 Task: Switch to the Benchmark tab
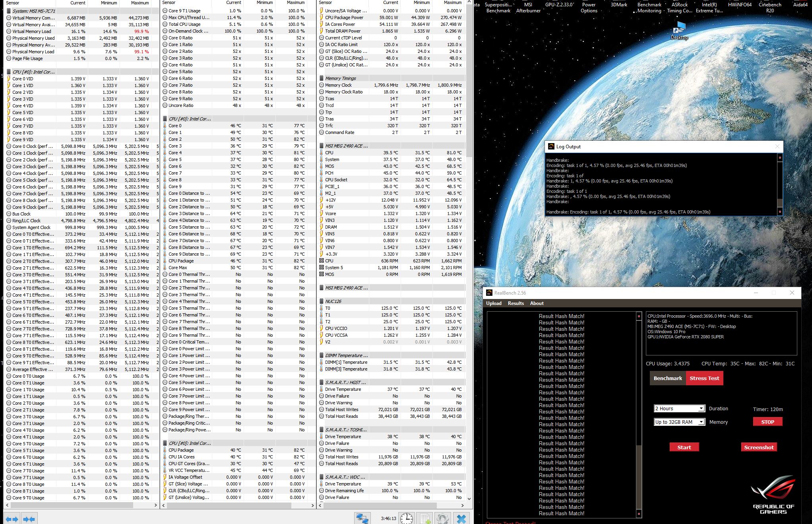(x=668, y=378)
